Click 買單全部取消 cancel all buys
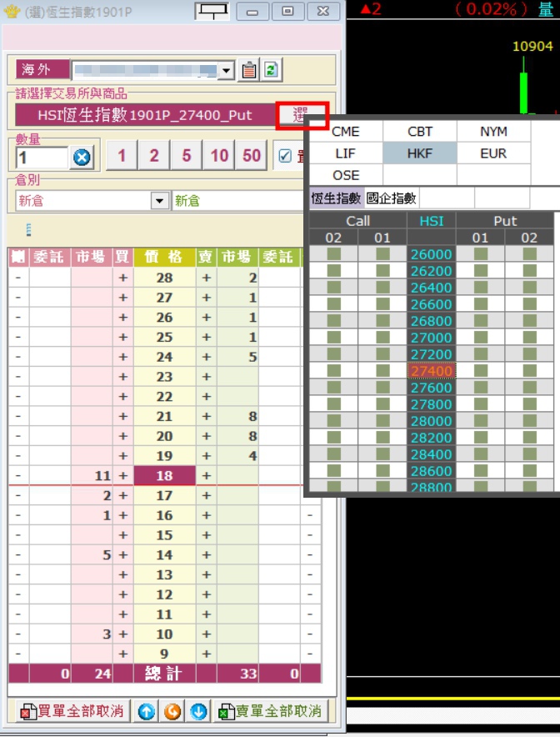The image size is (560, 737). click(74, 712)
